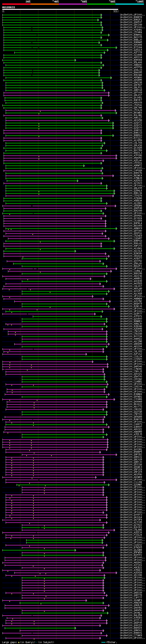Open hit UniRef100_Q96537
This screenshot has height=644, width=146.
pos(131,22)
